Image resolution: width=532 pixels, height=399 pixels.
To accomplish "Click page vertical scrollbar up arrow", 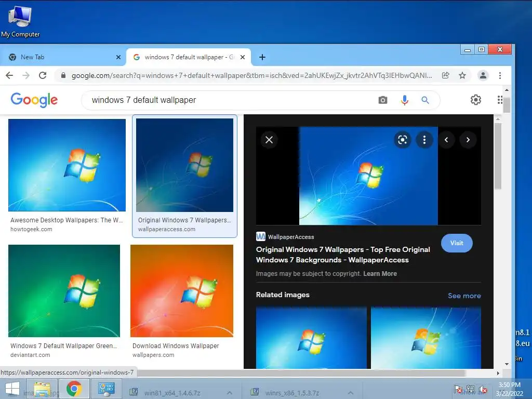I will point(507,90).
